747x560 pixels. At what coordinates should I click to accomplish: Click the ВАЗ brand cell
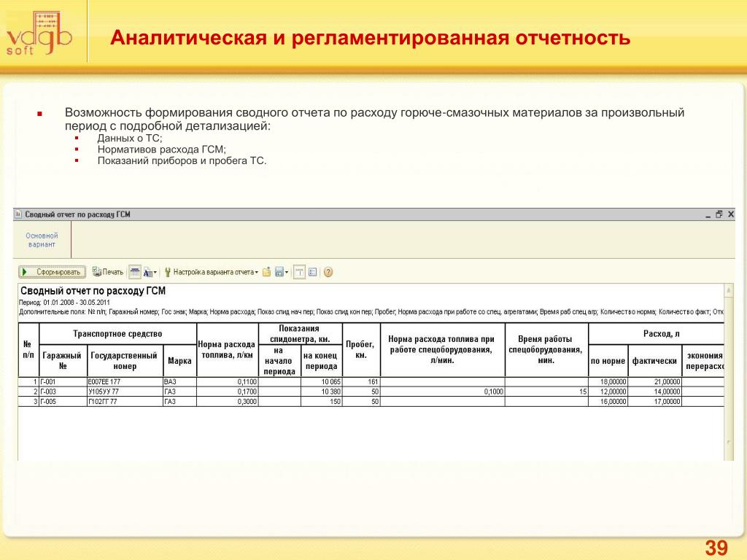(179, 382)
